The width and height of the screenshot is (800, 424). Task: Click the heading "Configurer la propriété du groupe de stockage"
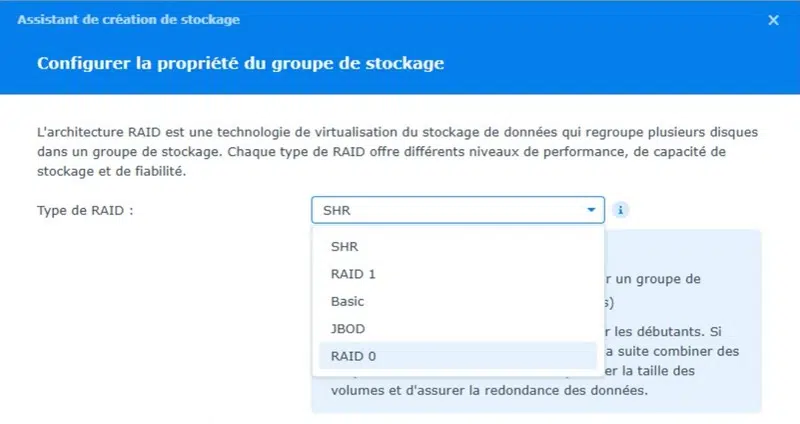240,63
